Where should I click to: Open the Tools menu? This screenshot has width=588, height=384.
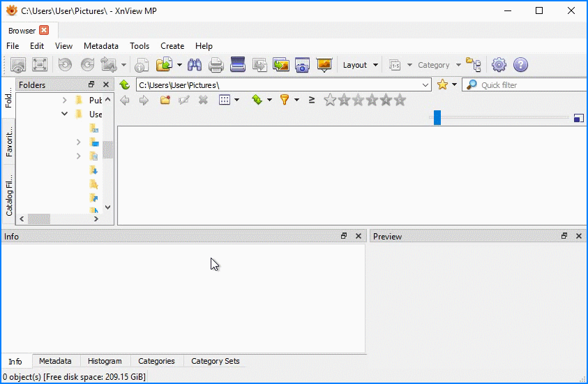[x=140, y=46]
